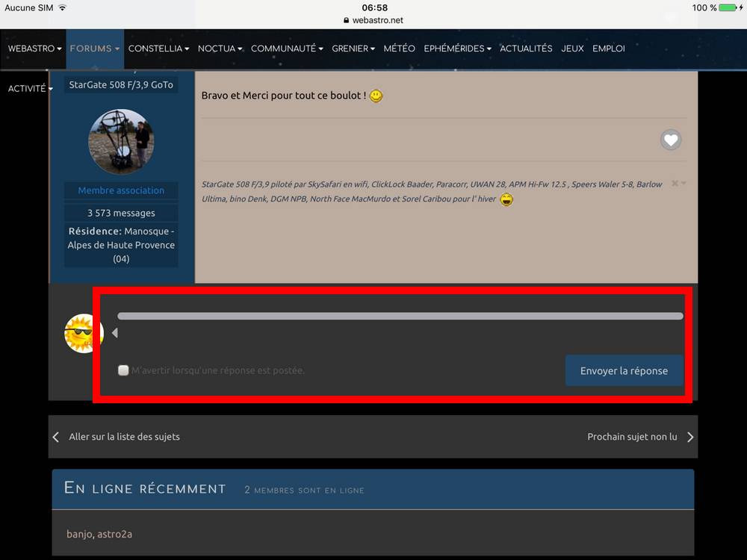Like the post with the heart icon
This screenshot has height=560, width=747.
click(x=671, y=140)
